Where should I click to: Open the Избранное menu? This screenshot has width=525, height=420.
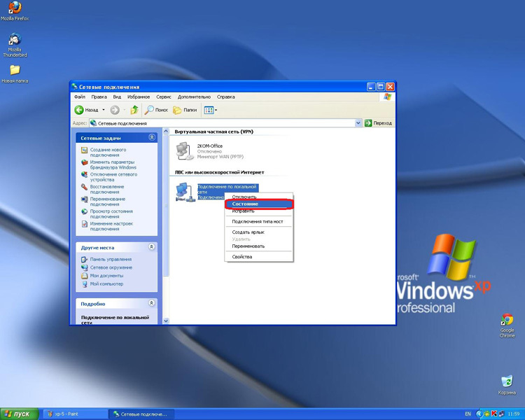pos(139,97)
